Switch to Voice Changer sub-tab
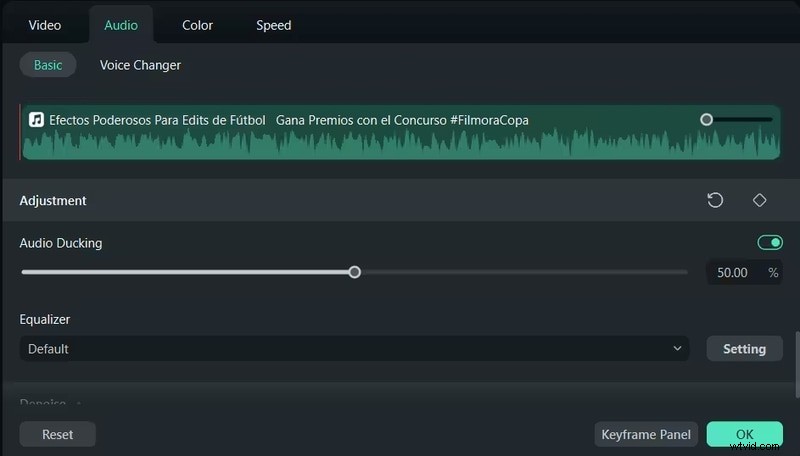Image resolution: width=800 pixels, height=456 pixels. point(140,65)
